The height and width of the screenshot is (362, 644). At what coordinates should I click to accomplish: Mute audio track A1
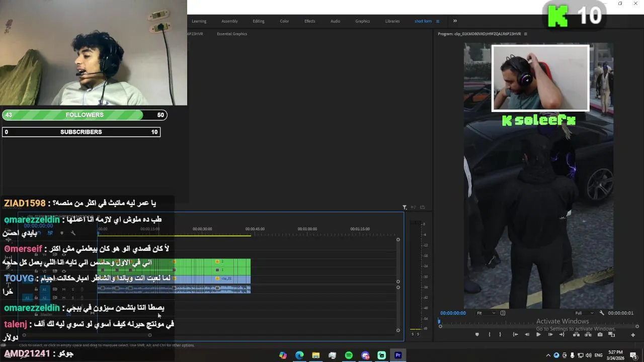coord(63,289)
